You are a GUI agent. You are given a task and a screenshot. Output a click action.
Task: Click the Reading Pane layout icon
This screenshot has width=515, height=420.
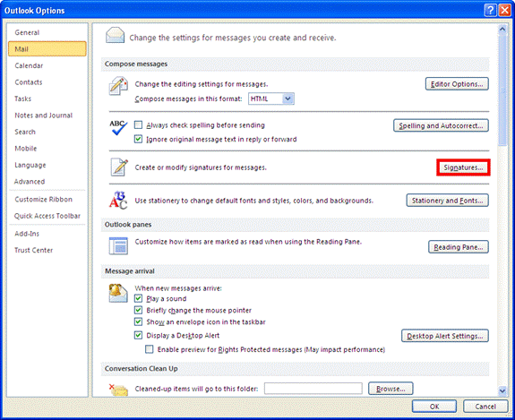[x=118, y=246]
